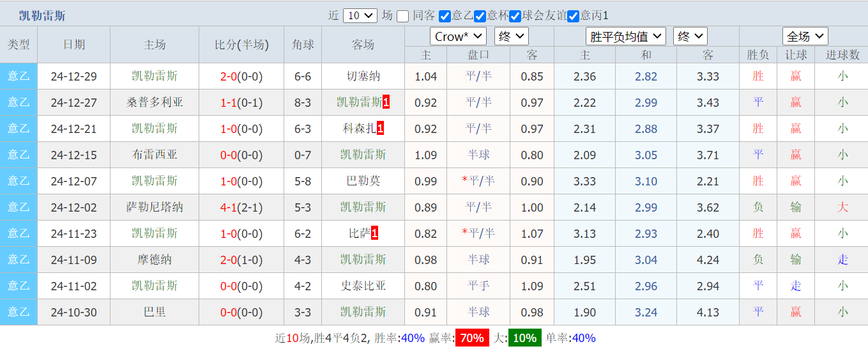The height and width of the screenshot is (351, 868).
Task: Open the recent matches count dropdown showing 10
Action: point(360,16)
